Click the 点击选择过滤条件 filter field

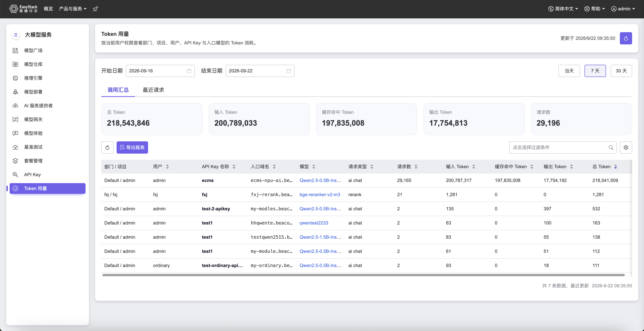pyautogui.click(x=563, y=147)
